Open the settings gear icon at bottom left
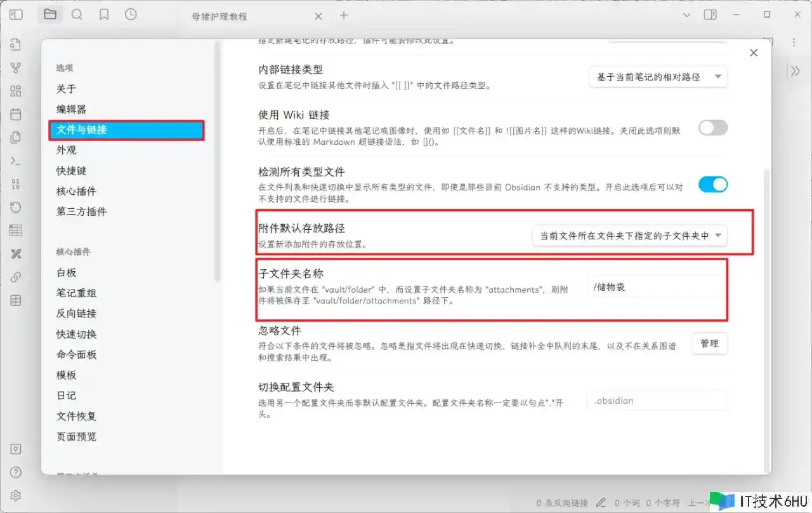This screenshot has width=812, height=513. [x=16, y=495]
